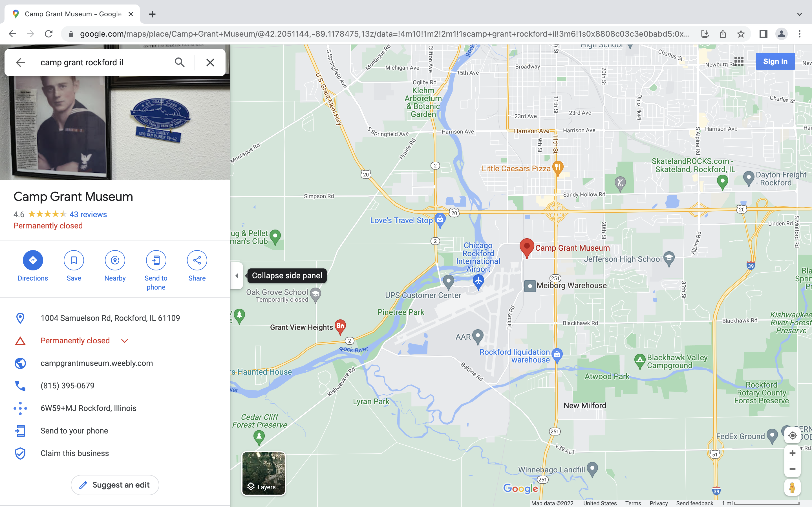Viewport: 812px width, 507px height.
Task: Click the Nearby search icon
Action: coord(115,260)
